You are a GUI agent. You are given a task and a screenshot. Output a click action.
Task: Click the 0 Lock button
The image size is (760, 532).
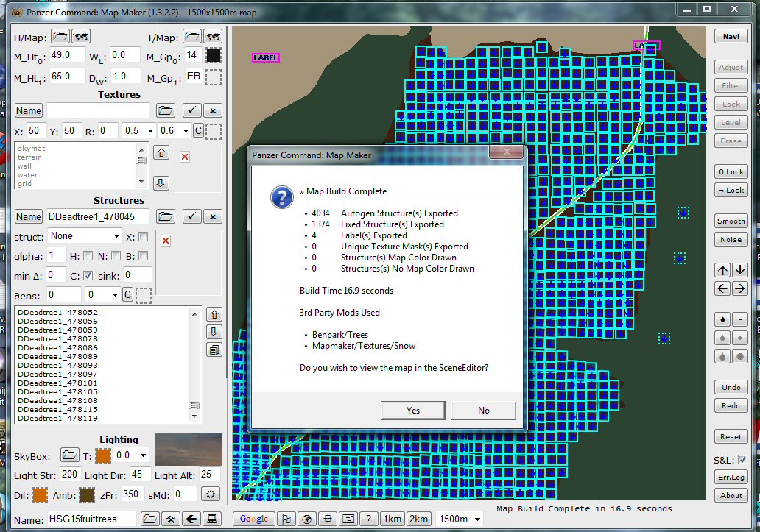(731, 171)
